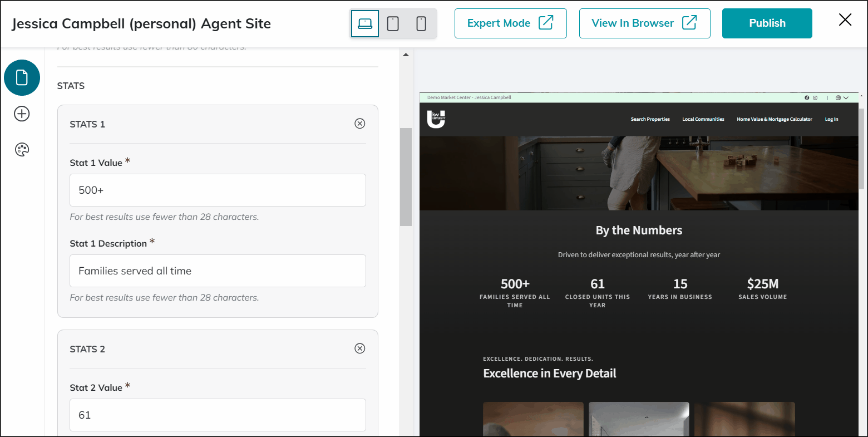Edit the Stat 1 Description field

click(x=218, y=271)
